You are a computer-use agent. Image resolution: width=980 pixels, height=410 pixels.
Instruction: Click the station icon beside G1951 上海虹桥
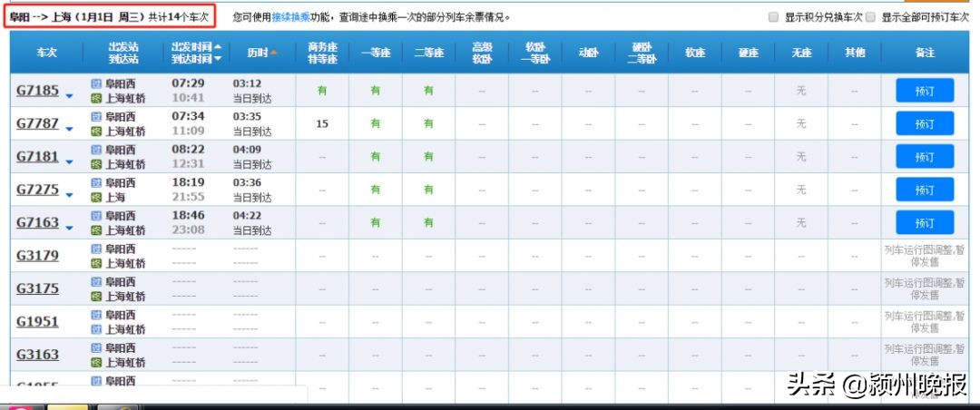tap(95, 329)
